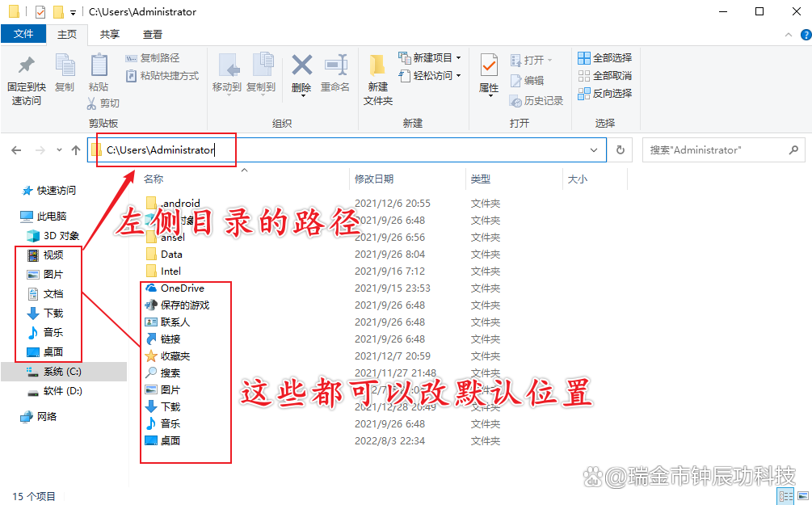Switch to large icons view in the status bar
The image size is (812, 505).
(x=803, y=496)
